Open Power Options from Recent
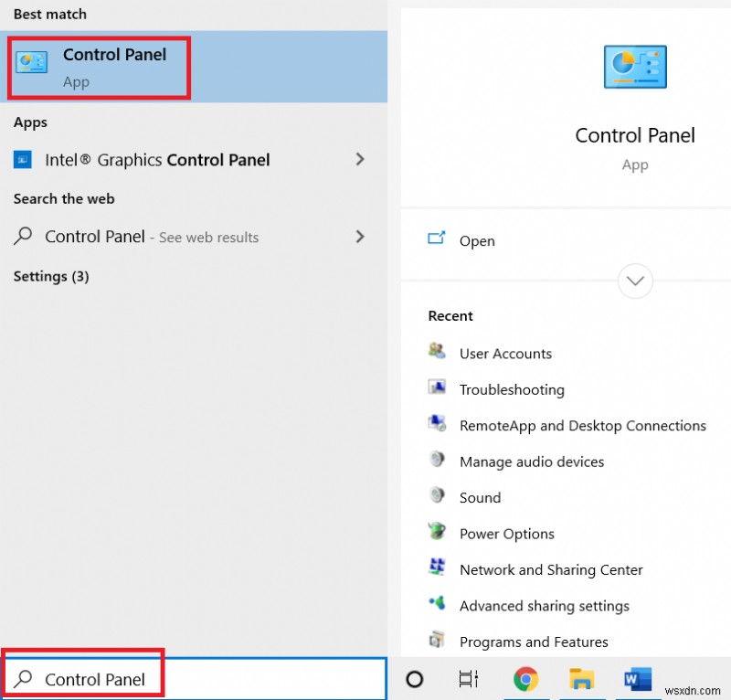The width and height of the screenshot is (731, 700). coord(507,534)
